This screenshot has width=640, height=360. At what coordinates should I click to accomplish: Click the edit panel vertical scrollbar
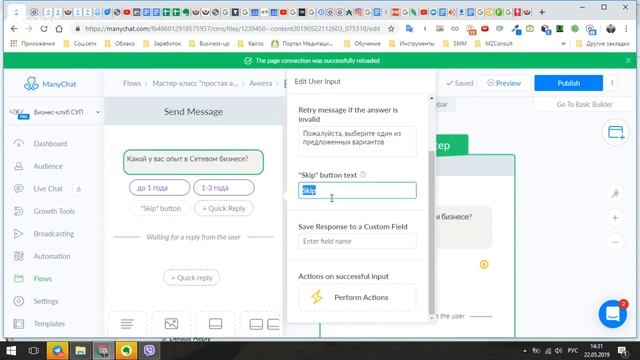(431, 233)
